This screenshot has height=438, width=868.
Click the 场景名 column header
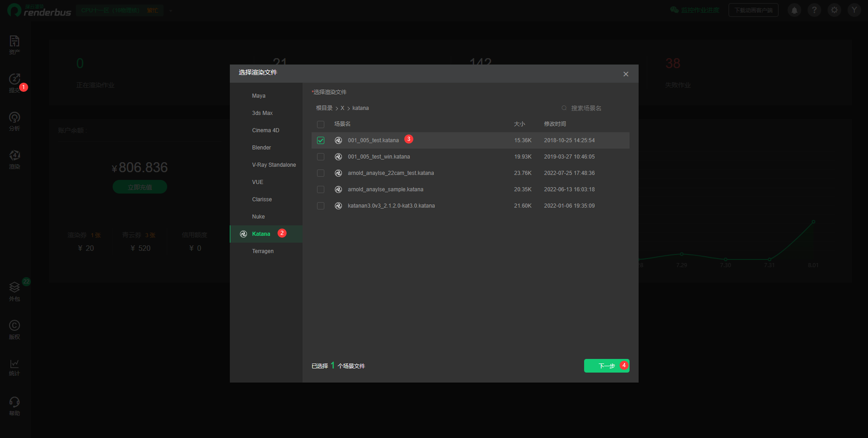[342, 124]
